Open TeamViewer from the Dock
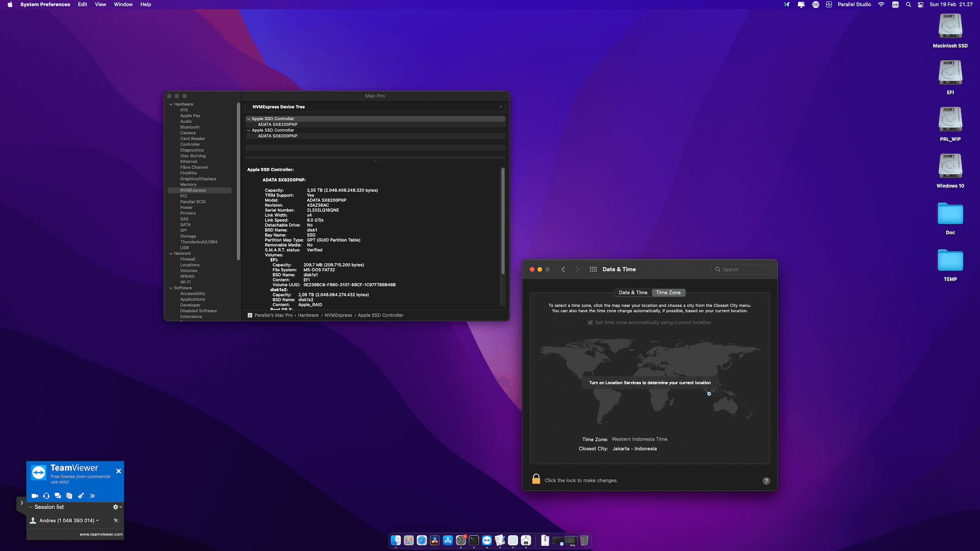 487,540
